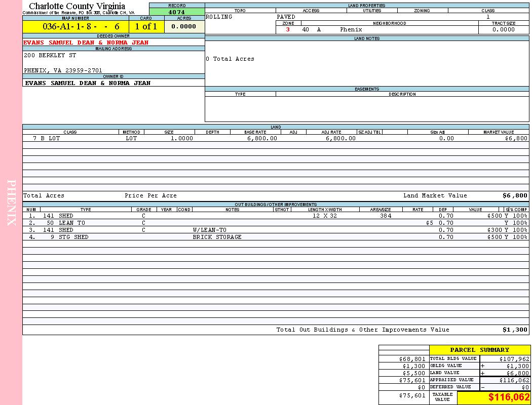Select the red taxable value $116,062
Viewport: 532px width, 405px height.
(x=509, y=397)
